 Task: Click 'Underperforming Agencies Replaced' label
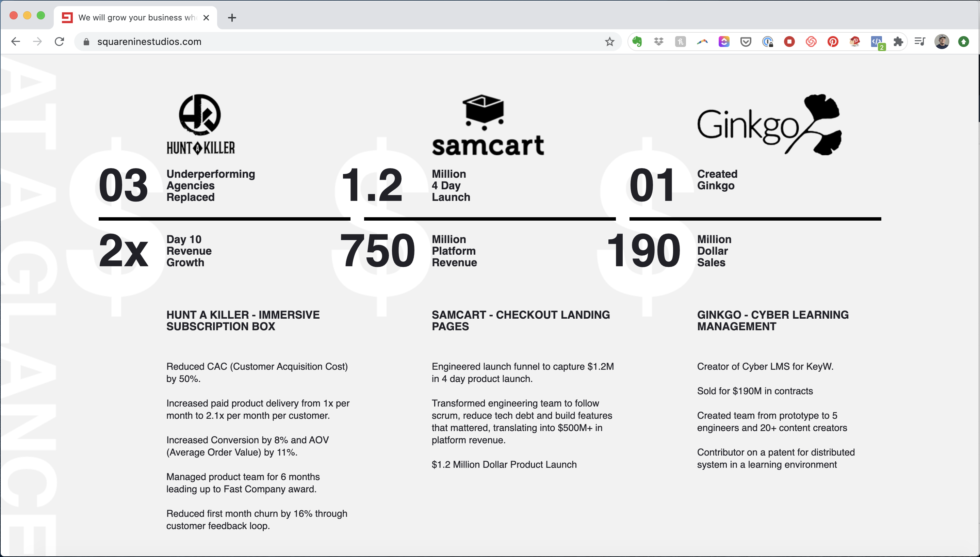(x=211, y=186)
